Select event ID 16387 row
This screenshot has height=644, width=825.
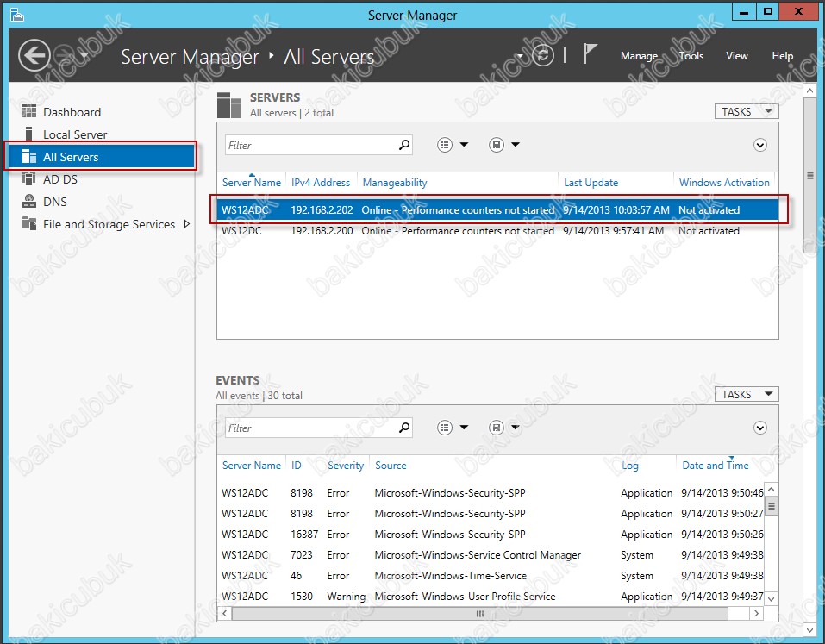491,534
